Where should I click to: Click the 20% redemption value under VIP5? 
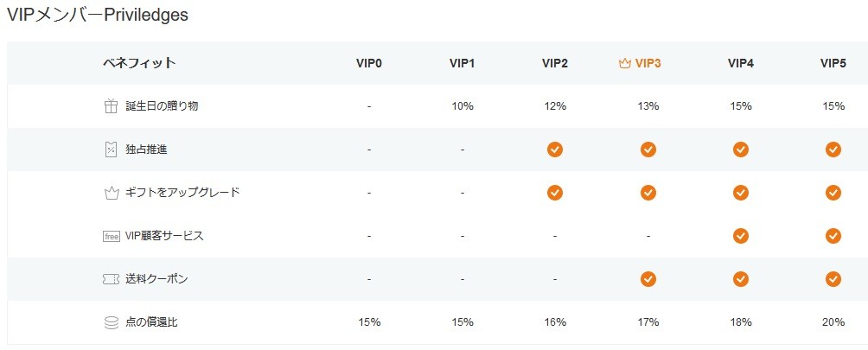(x=833, y=322)
